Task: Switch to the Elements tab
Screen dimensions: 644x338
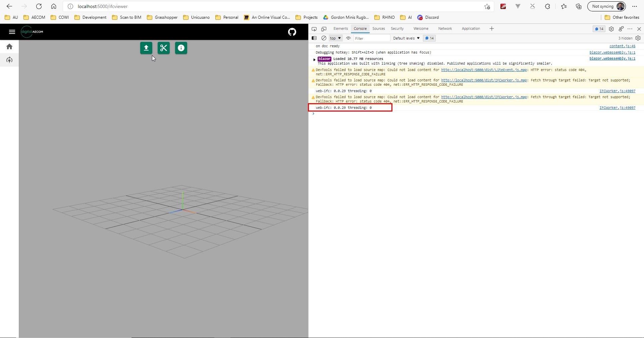Action: (x=340, y=29)
